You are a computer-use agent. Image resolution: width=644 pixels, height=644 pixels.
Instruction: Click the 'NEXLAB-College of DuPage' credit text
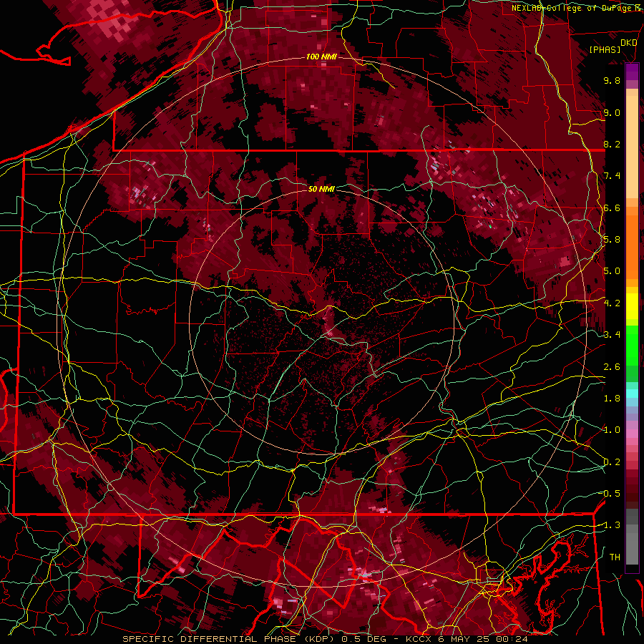coord(572,8)
